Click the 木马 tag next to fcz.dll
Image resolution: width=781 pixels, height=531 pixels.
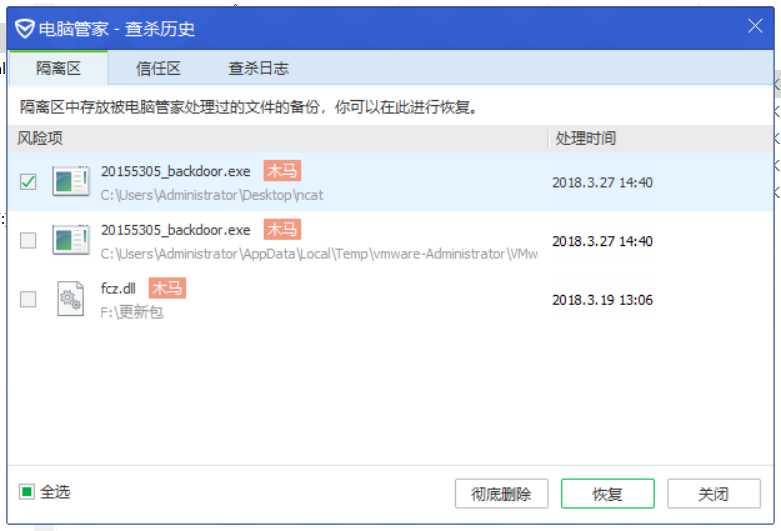[x=167, y=288]
